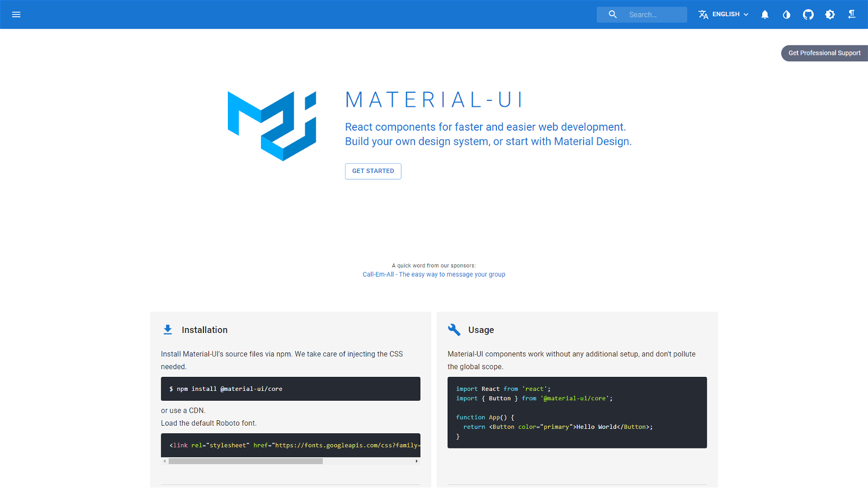Open the hamburger navigation menu

click(16, 15)
